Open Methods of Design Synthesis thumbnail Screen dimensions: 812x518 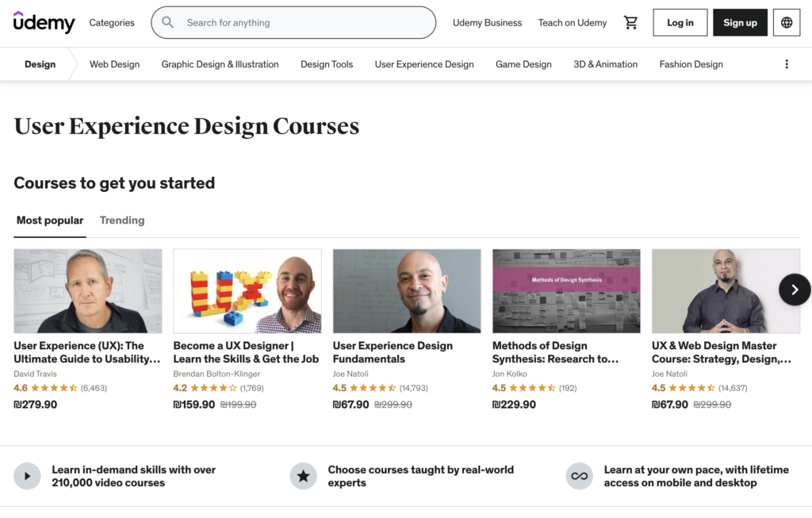tap(566, 291)
